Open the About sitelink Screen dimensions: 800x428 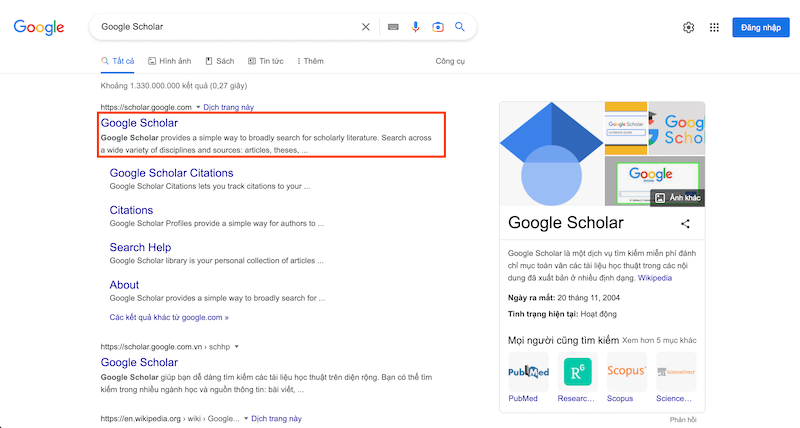pyautogui.click(x=124, y=285)
